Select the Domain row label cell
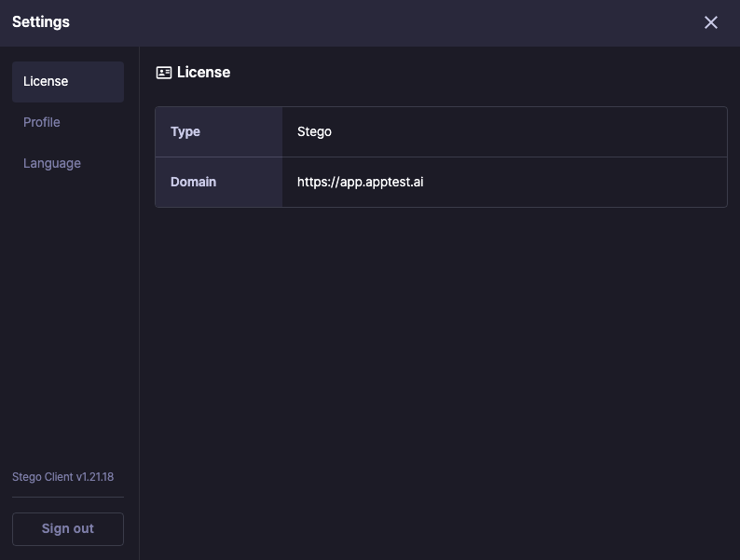This screenshot has width=740, height=560. click(218, 182)
